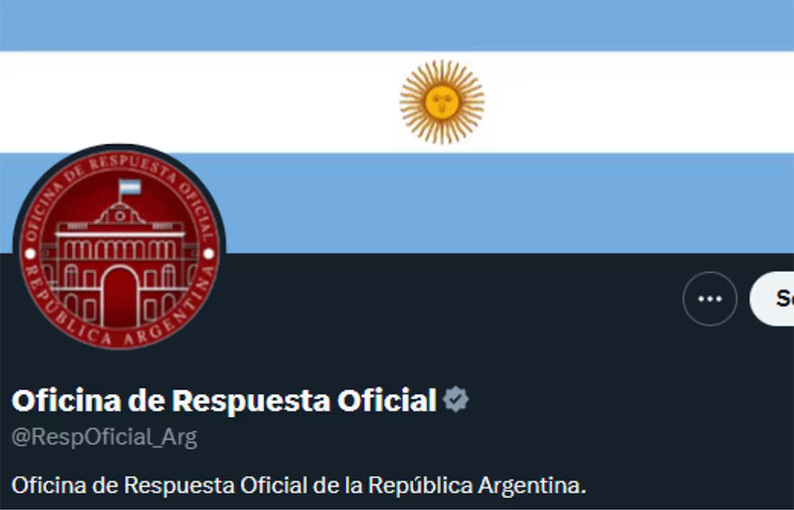Open the red Casa Rosada profile picture

coord(120,249)
